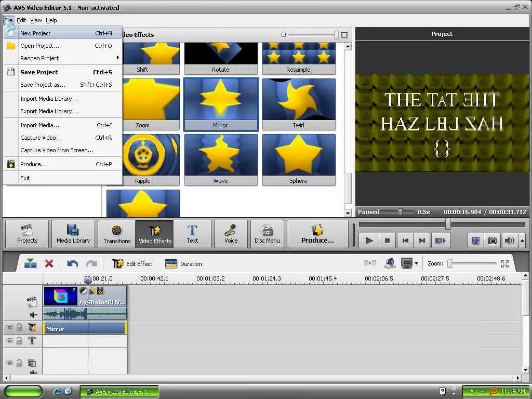Click the large thumbnails square icon
Screen dimensions: 532x399
pos(344,35)
